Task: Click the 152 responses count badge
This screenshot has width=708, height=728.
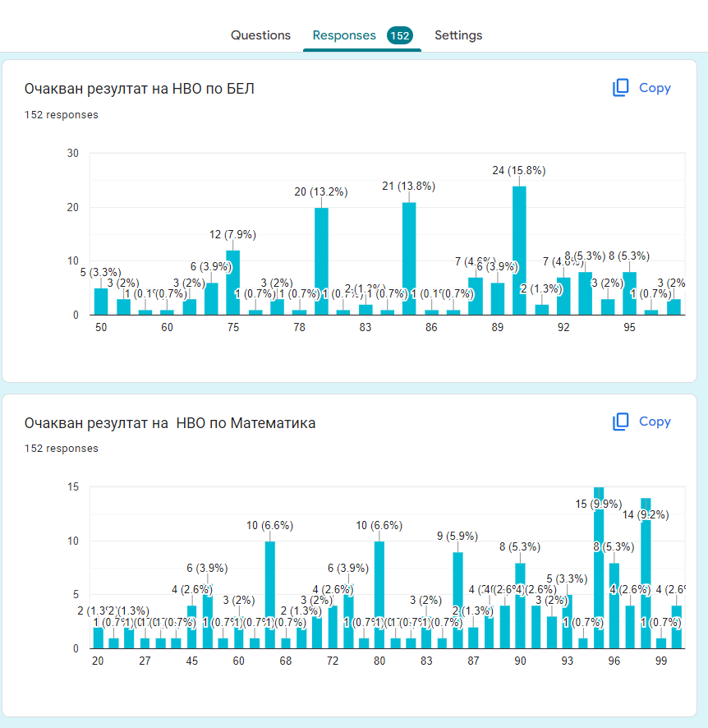Action: 400,35
